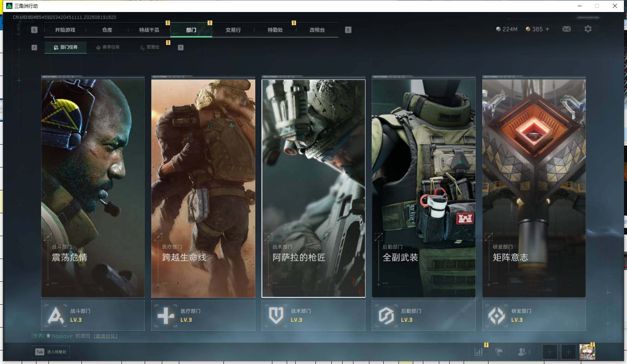Open the 仓库 tab
The width and height of the screenshot is (627, 364).
(107, 30)
